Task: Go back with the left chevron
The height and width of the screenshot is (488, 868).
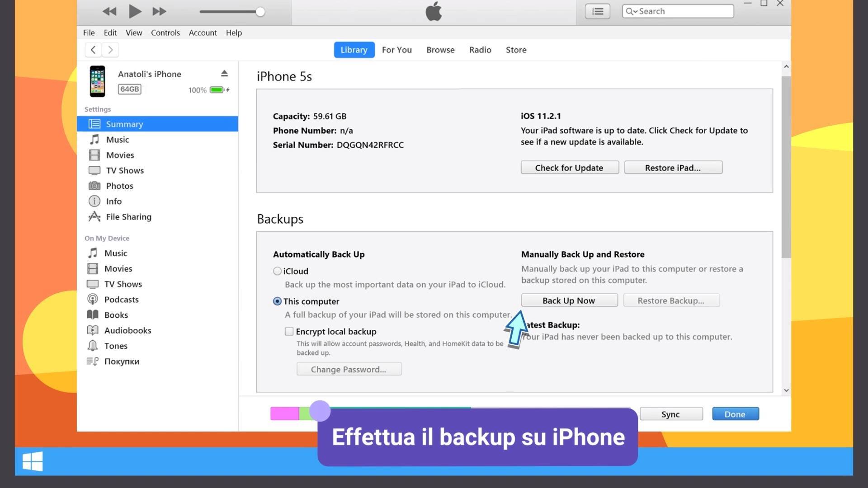Action: (x=93, y=50)
